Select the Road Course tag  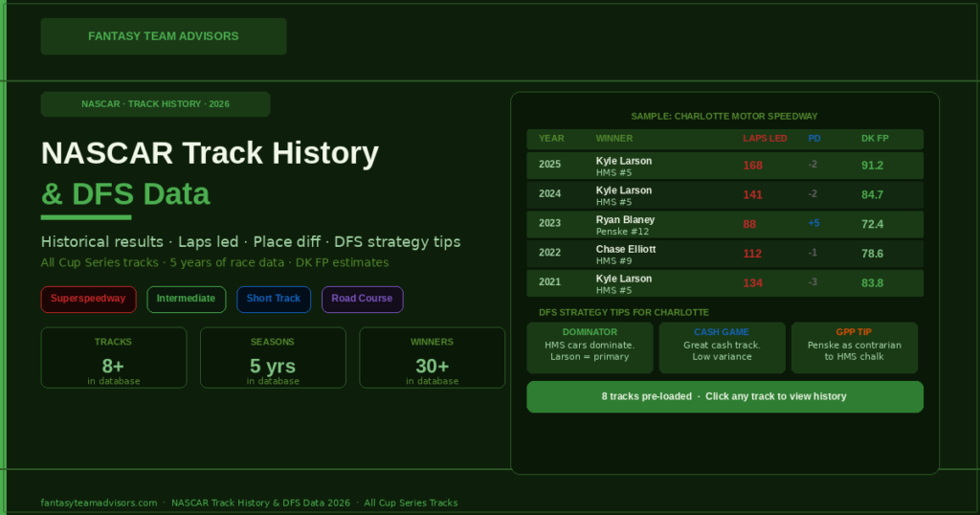[363, 300]
